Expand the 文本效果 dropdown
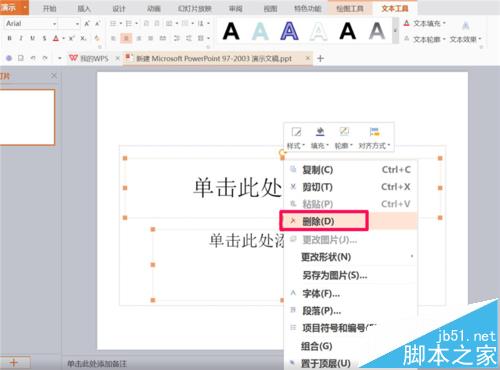Image resolution: width=500 pixels, height=370 pixels. [x=480, y=39]
